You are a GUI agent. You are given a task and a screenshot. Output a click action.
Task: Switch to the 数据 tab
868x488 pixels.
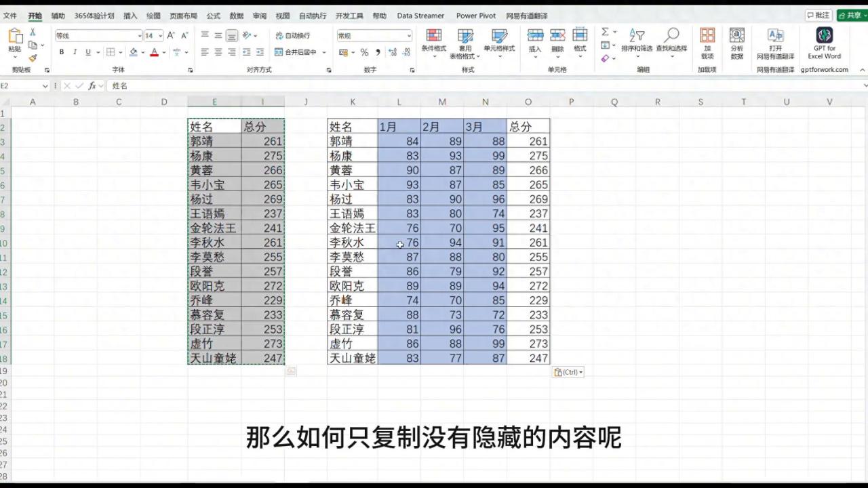[x=237, y=16]
